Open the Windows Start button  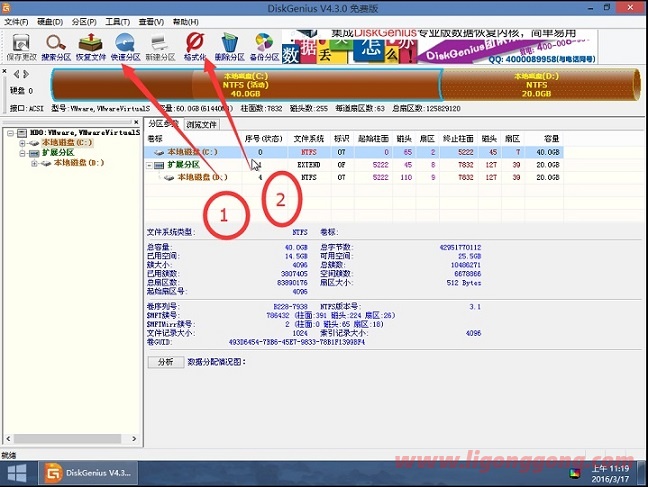click(17, 474)
